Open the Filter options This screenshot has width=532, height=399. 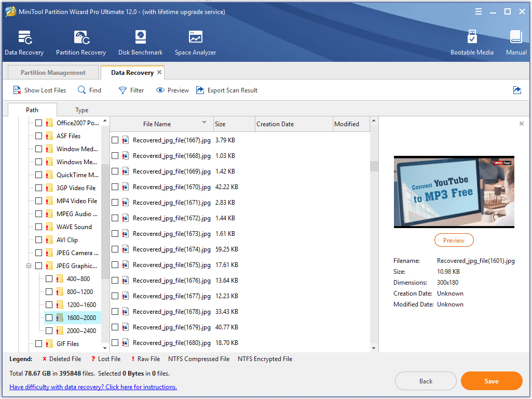(x=131, y=90)
